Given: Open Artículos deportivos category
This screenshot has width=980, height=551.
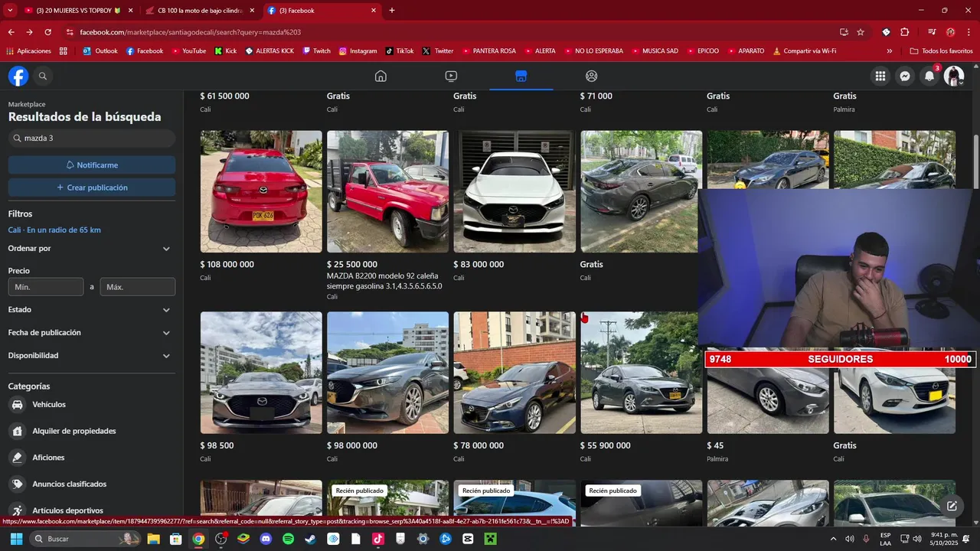Looking at the screenshot, I should 67,510.
